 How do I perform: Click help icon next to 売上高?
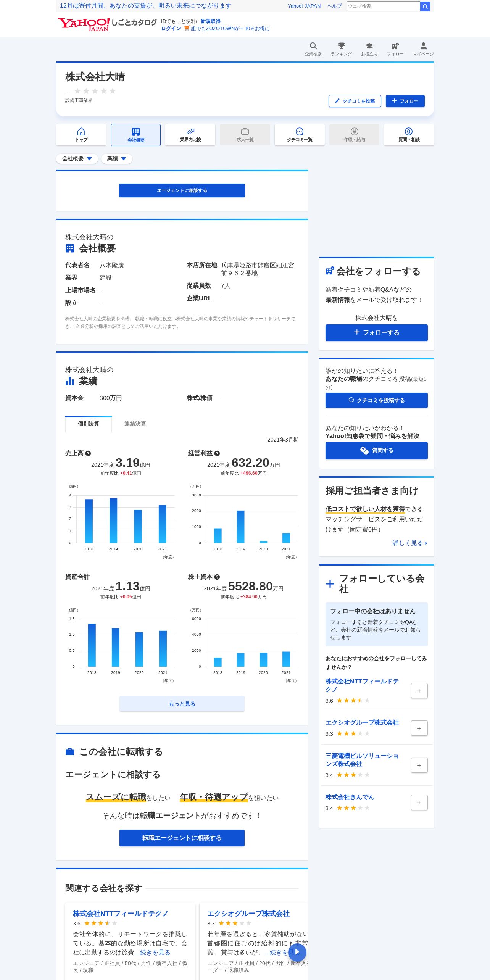[88, 453]
